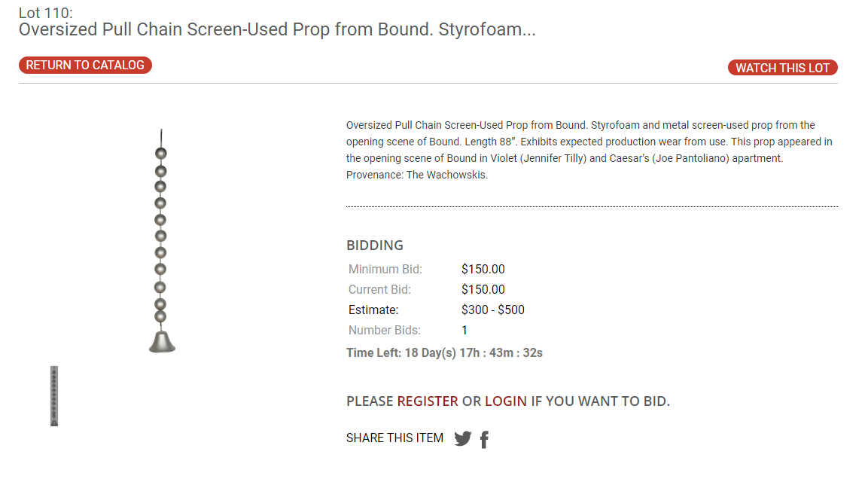
Task: Click the Number Bids count value
Action: point(464,331)
